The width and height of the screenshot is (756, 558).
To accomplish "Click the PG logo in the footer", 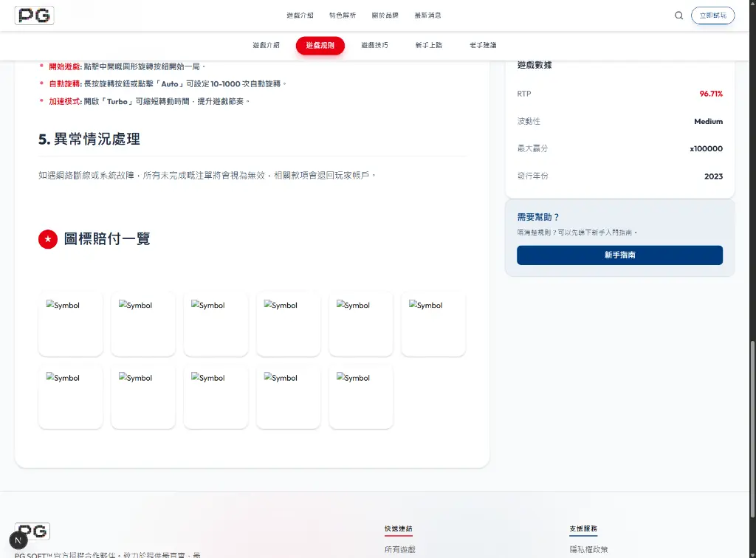I will click(33, 531).
